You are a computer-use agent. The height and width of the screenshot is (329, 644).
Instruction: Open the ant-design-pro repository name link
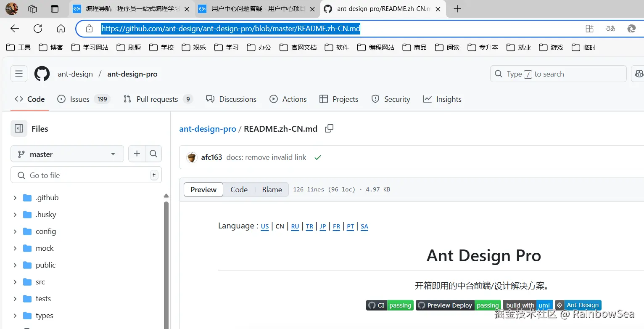coord(132,74)
